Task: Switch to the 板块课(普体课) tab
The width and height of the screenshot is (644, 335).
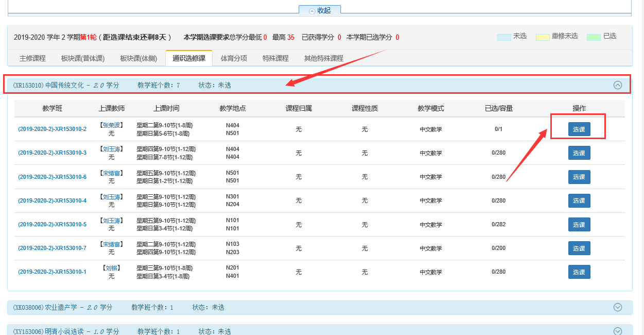Action: tap(82, 58)
